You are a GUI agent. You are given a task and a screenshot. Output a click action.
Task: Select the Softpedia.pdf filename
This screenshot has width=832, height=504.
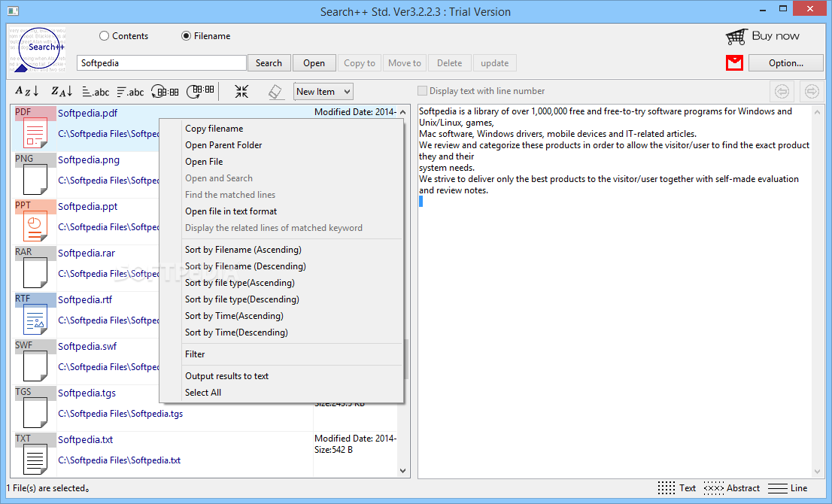click(x=87, y=113)
